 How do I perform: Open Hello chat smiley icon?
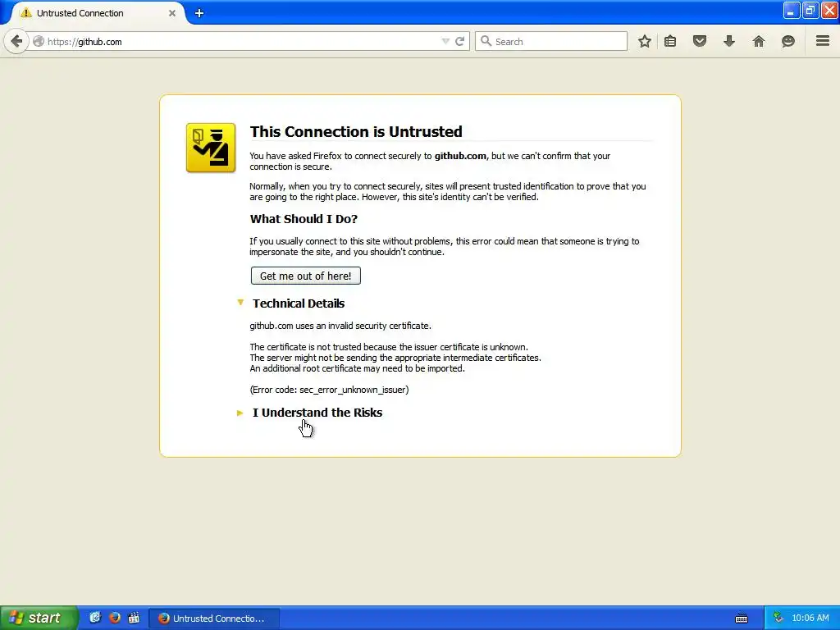(x=788, y=41)
